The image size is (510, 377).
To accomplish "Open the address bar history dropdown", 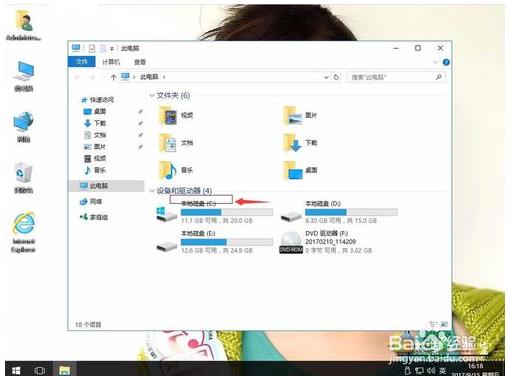I will click(x=326, y=77).
